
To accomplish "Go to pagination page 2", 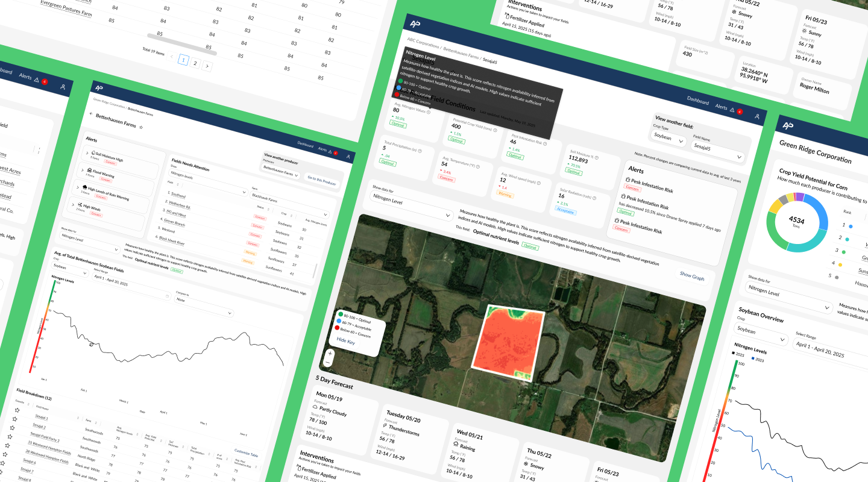I will coord(195,63).
